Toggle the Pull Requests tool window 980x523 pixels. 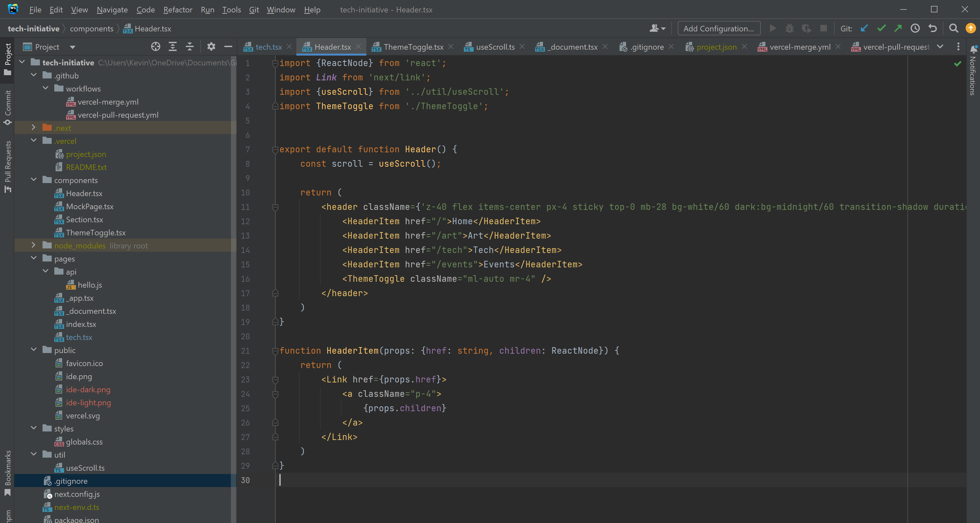tap(8, 166)
